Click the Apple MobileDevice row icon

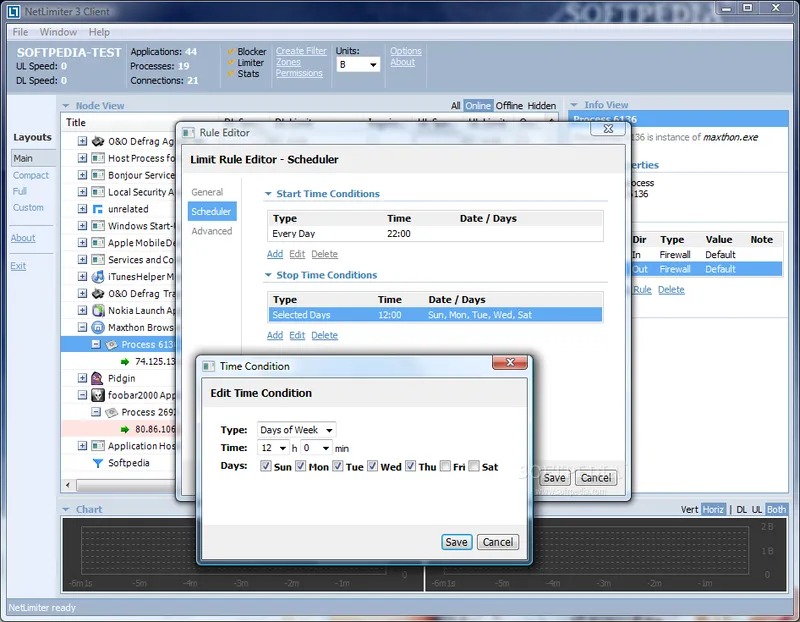point(98,242)
